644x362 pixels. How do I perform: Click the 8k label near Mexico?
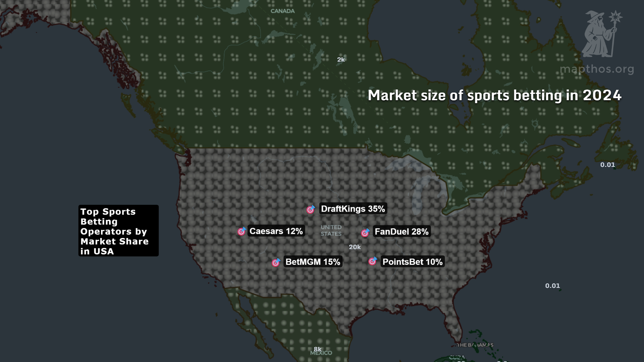tap(318, 349)
